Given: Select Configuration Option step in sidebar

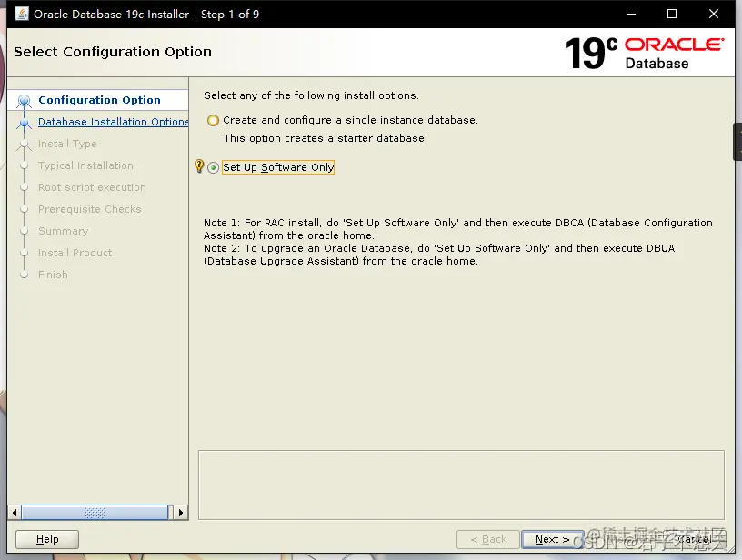Looking at the screenshot, I should tap(99, 100).
